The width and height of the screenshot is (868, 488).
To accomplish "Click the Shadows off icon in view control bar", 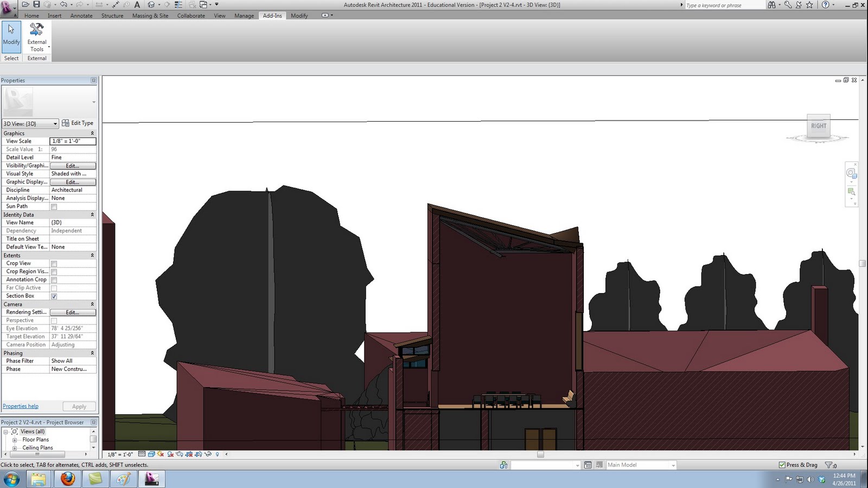I will pos(170,454).
